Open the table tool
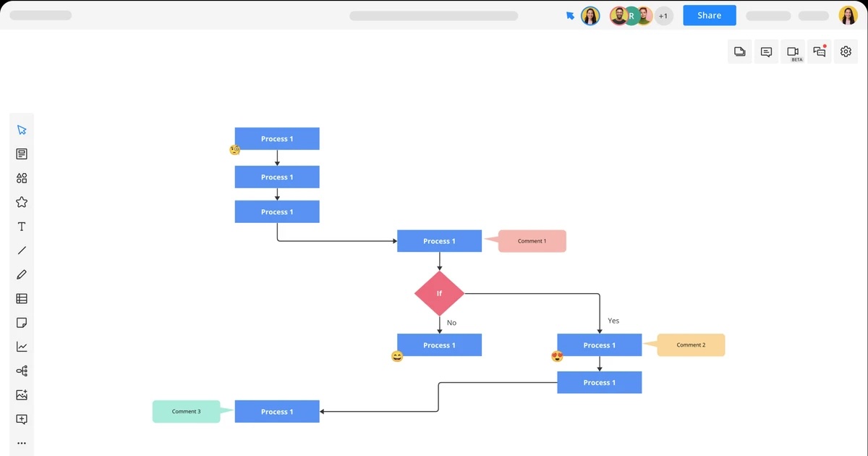 point(22,298)
